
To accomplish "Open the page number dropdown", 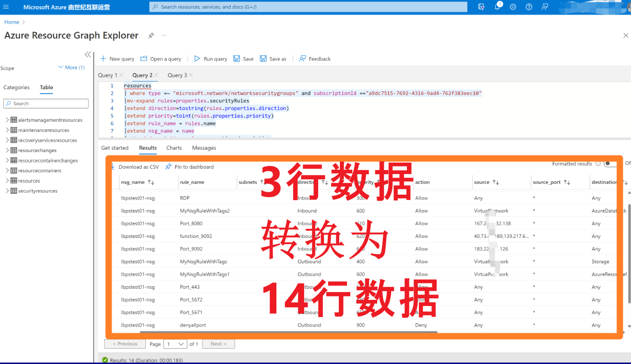I will tap(175, 344).
